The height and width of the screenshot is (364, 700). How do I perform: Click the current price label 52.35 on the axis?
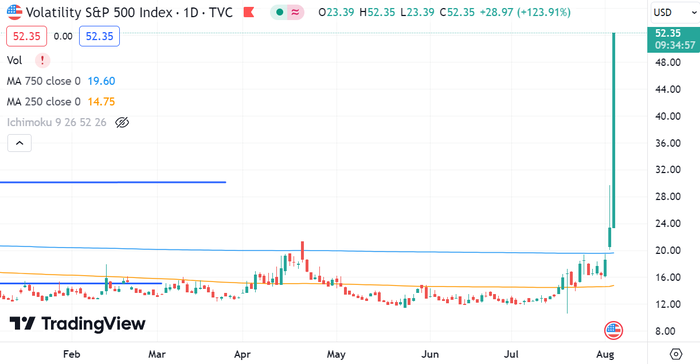click(674, 39)
